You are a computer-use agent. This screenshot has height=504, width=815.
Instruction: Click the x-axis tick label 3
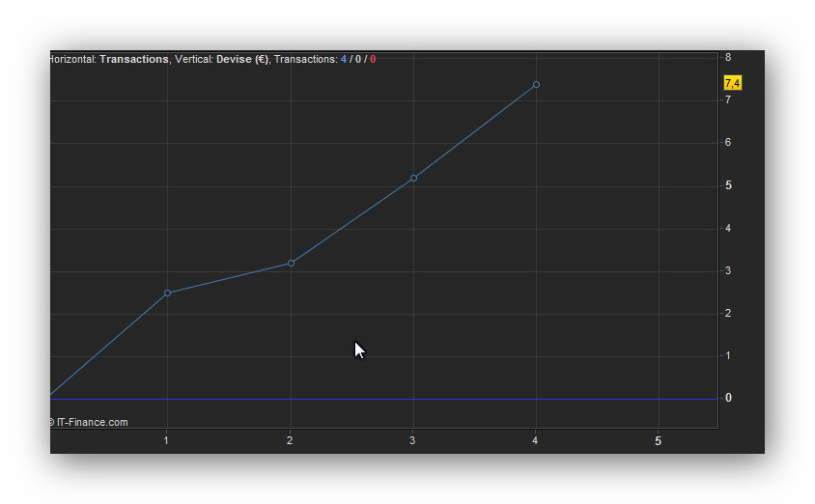click(412, 440)
